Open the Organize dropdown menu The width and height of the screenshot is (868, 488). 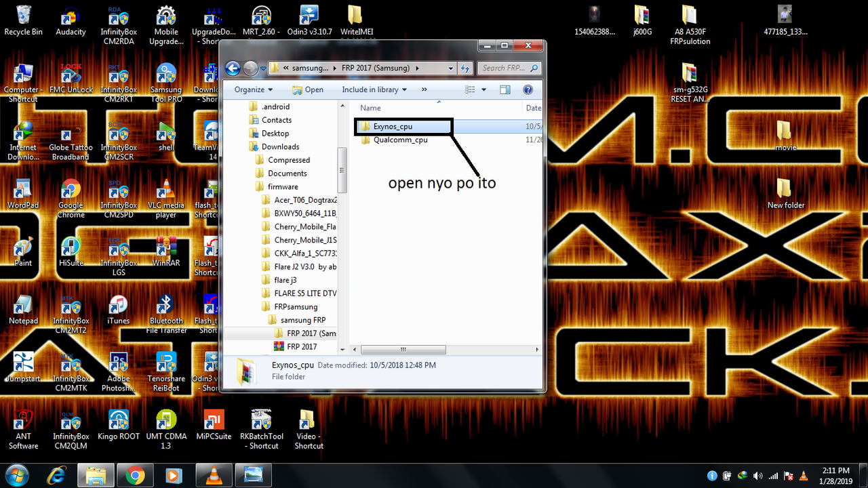pos(254,89)
